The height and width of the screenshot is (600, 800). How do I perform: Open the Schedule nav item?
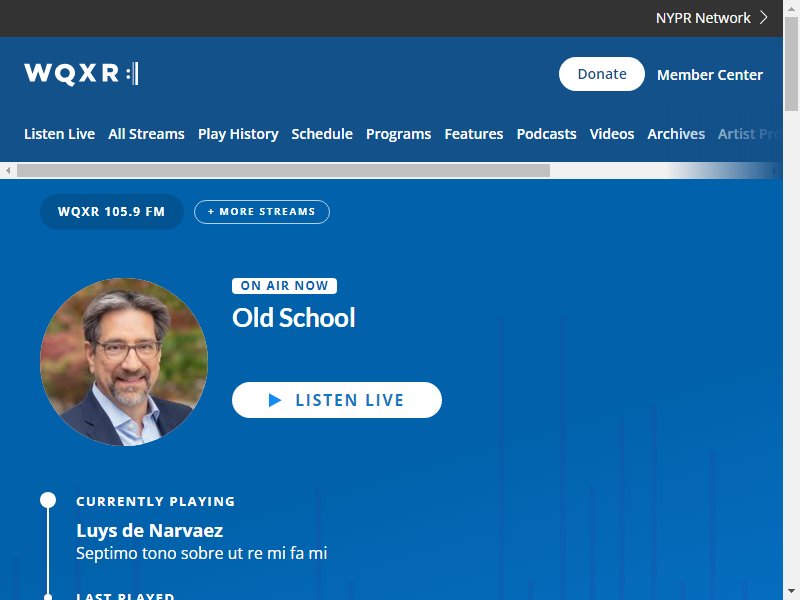pyautogui.click(x=322, y=134)
